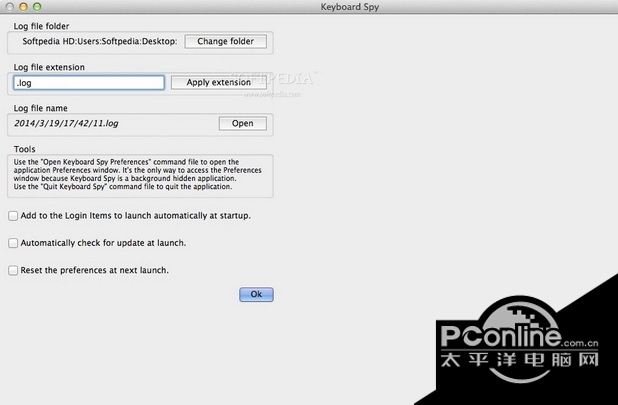Focus the .log extension input field
The image size is (618, 405).
pyautogui.click(x=89, y=83)
